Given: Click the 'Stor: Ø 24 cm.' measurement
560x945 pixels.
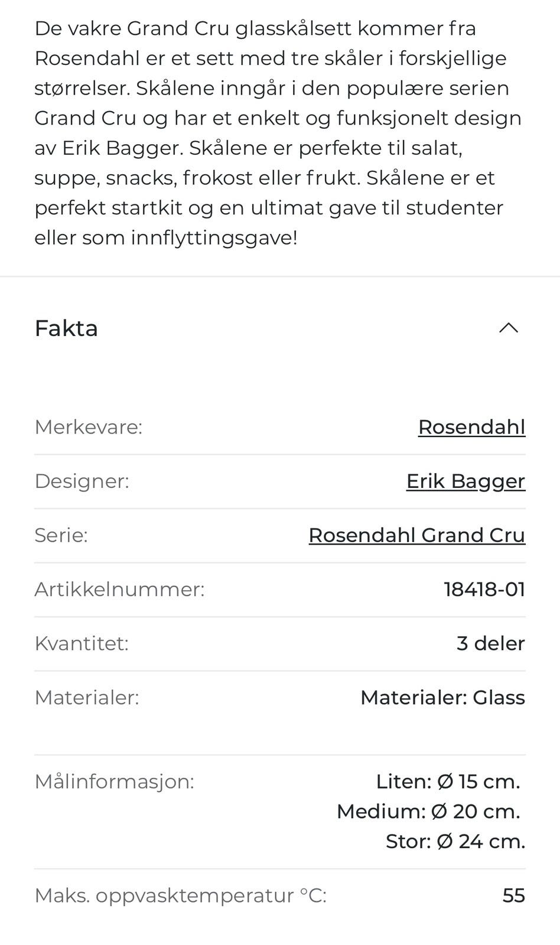Looking at the screenshot, I should click(x=455, y=841).
